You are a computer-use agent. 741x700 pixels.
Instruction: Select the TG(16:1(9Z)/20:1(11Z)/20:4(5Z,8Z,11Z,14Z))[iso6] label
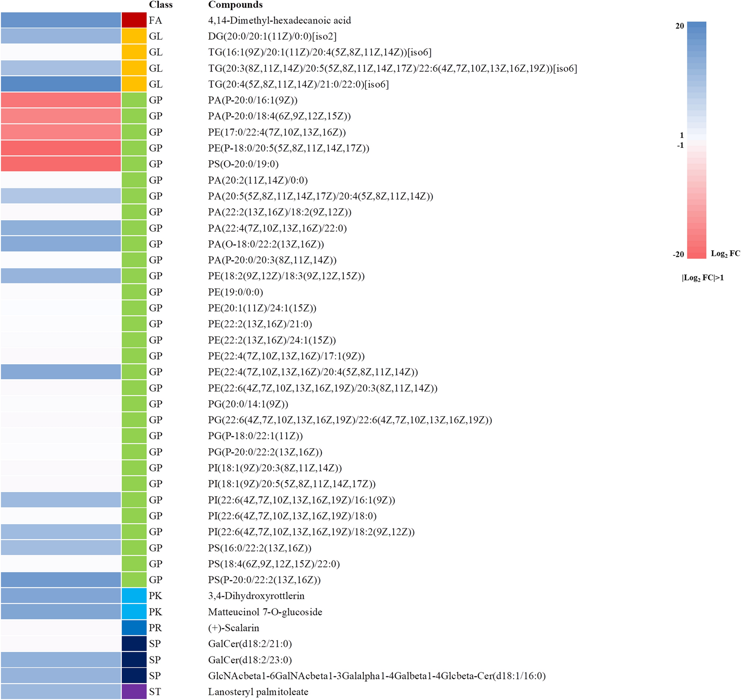coord(320,52)
